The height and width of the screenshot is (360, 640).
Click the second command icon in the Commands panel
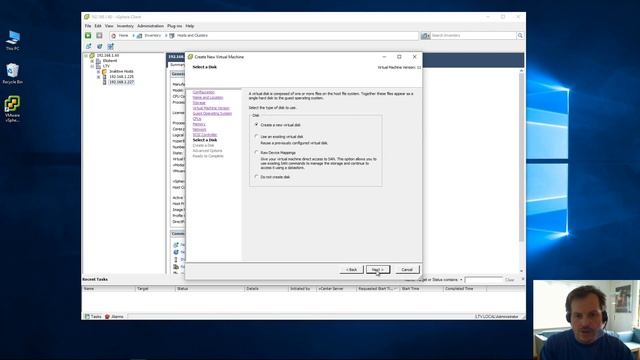[176, 252]
